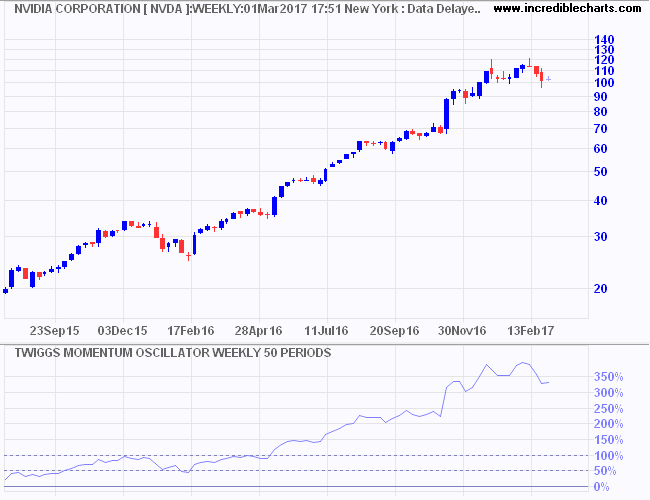Click the tall blue candle before 30Nov16

446,114
